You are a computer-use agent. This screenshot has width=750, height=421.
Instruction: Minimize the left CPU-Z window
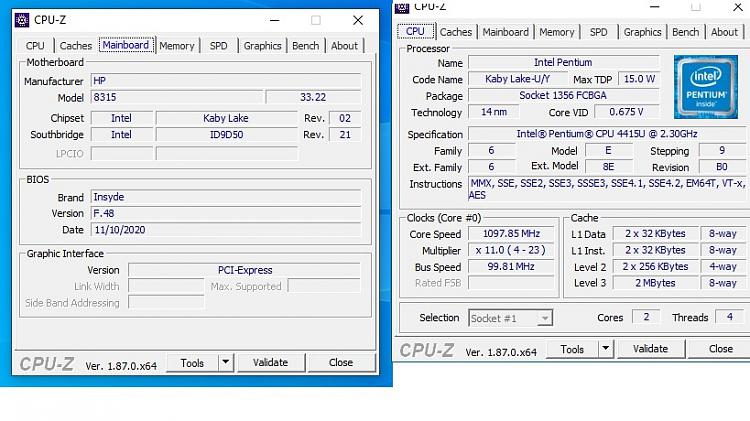point(275,20)
